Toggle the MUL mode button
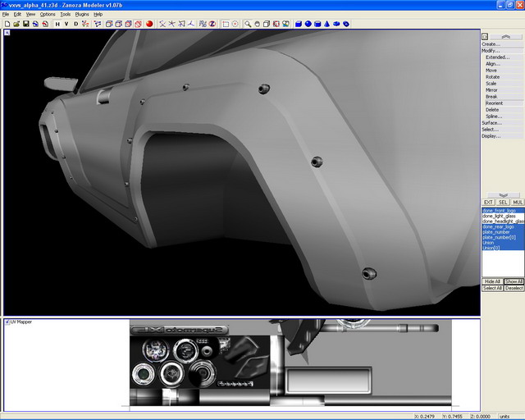The image size is (525, 420). tap(518, 203)
